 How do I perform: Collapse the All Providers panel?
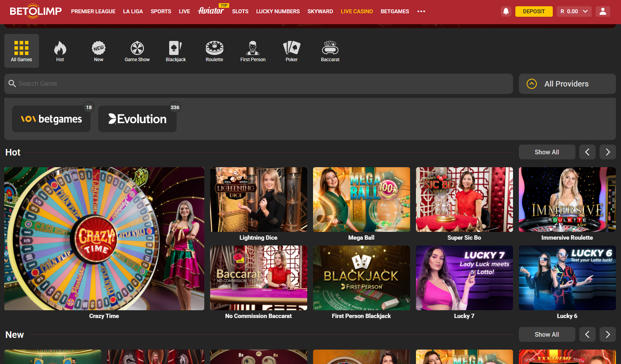tap(567, 84)
